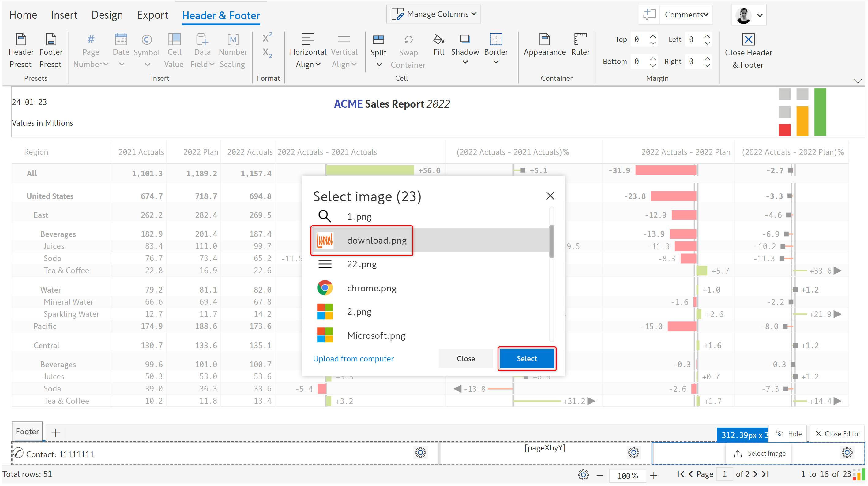Click the Ruler icon
This screenshot has height=486, width=868.
tap(580, 39)
